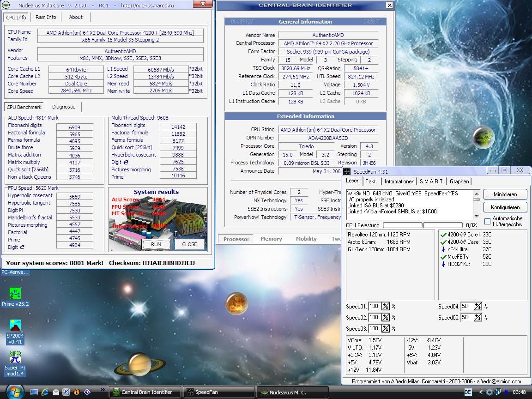532x399 pixels.
Task: Click the 4200+X² Case green check icon
Action: [x=443, y=242]
